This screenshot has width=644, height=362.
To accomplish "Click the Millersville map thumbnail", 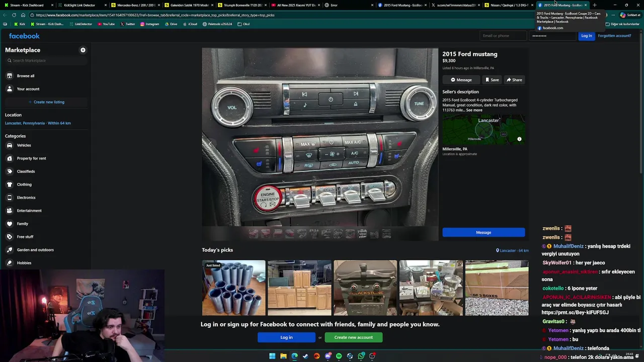I will pos(484,130).
